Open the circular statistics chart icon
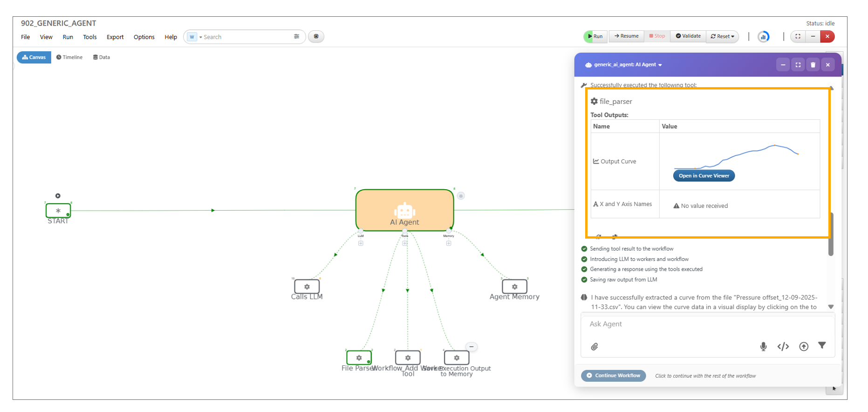The width and height of the screenshot is (868, 412). (x=764, y=36)
